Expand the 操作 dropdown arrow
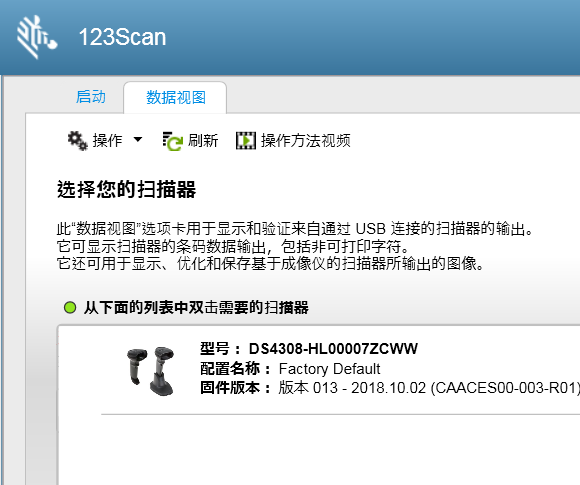This screenshot has width=580, height=485. tap(138, 139)
